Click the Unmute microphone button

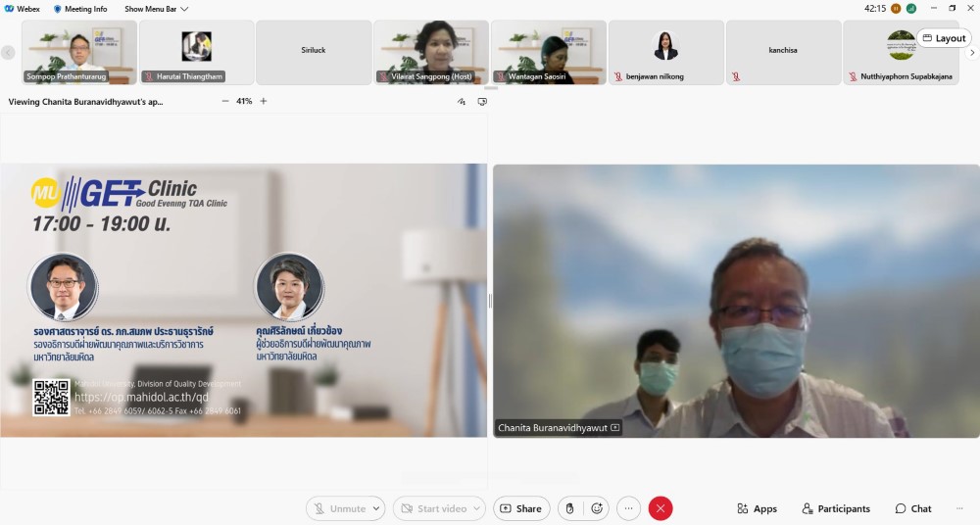339,508
